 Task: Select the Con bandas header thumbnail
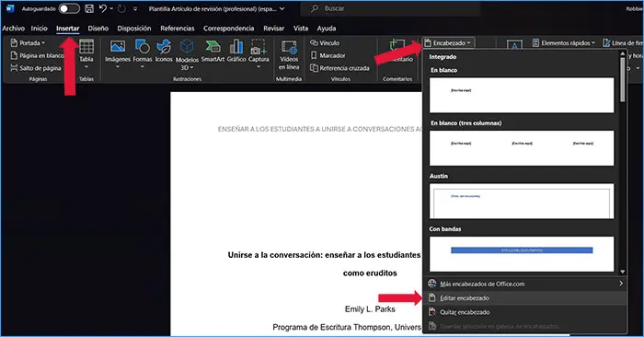pos(522,253)
